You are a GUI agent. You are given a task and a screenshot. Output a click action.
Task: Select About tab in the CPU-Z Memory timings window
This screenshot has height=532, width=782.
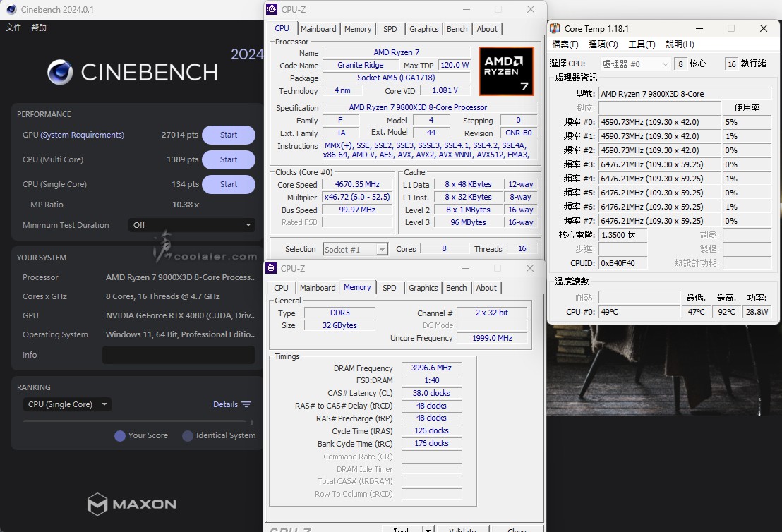(486, 288)
